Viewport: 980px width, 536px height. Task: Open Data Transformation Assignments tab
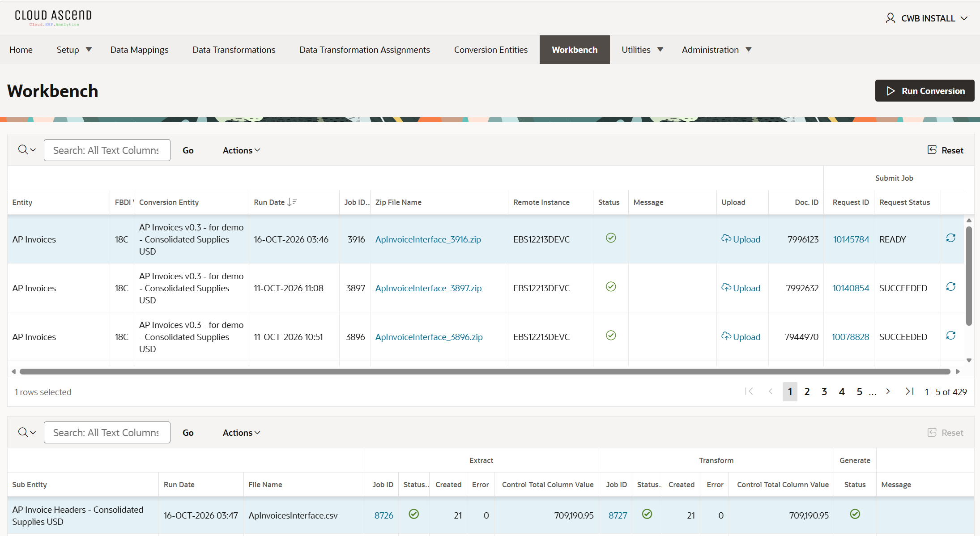(365, 50)
